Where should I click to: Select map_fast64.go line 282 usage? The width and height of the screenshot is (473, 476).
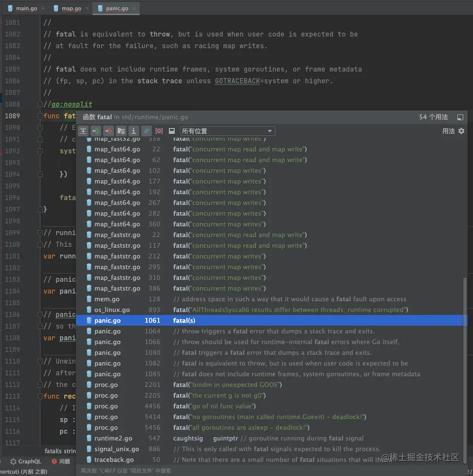tap(270, 213)
